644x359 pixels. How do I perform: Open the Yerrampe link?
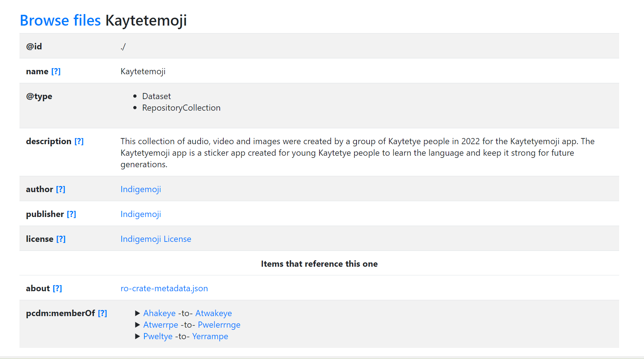210,336
